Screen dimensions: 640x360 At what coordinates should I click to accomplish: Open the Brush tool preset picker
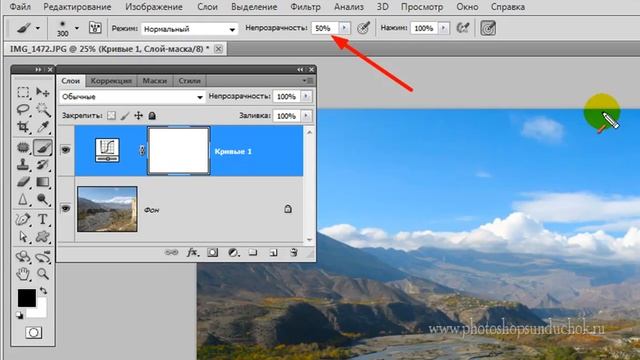[28, 28]
